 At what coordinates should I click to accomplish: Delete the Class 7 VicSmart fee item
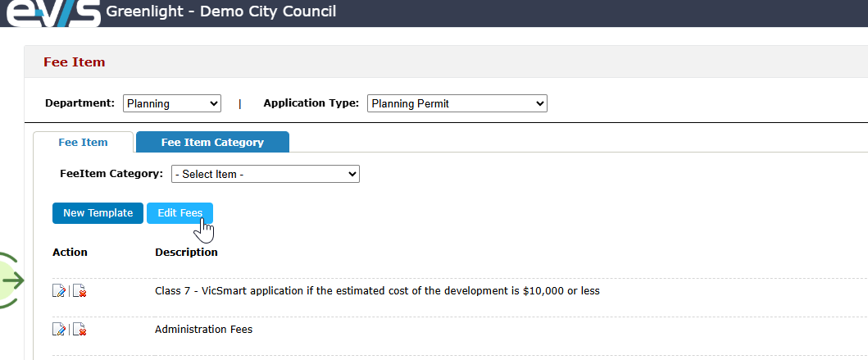tap(80, 291)
